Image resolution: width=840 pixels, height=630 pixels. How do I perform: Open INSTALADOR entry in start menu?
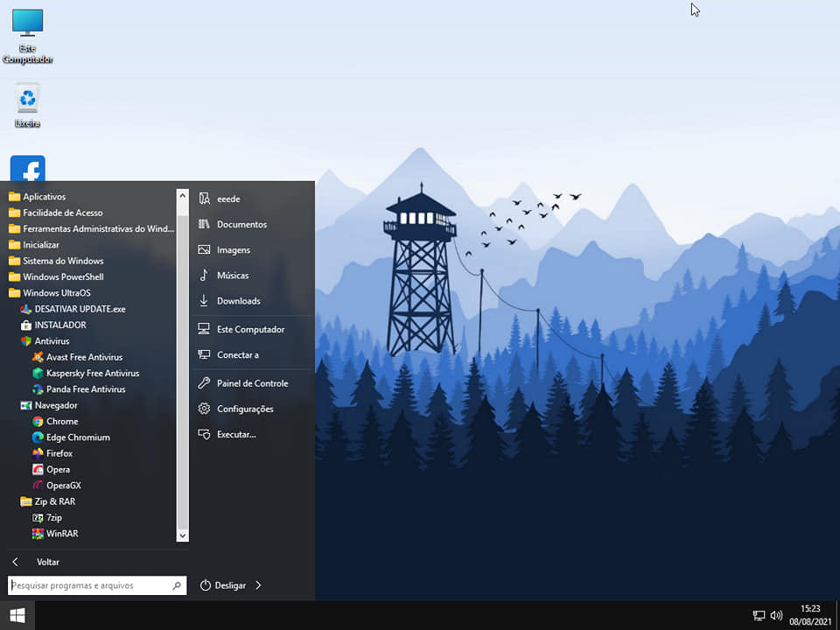(x=53, y=325)
